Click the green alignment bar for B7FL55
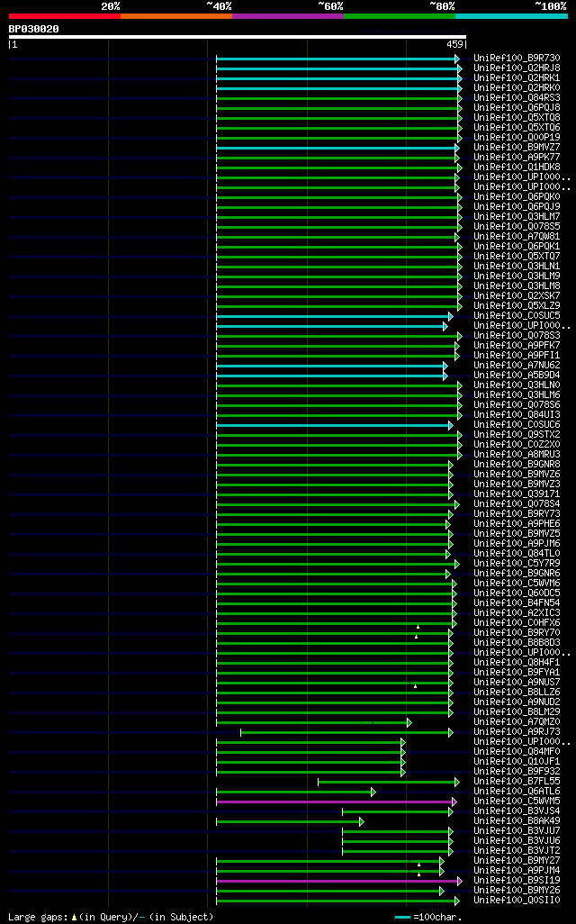Image resolution: width=576 pixels, height=924 pixels. point(389,782)
